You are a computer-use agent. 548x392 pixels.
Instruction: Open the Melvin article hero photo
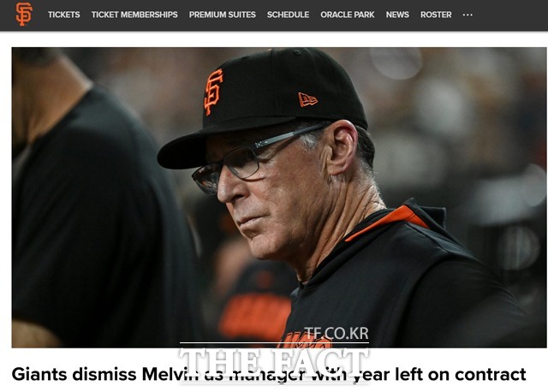click(x=279, y=198)
